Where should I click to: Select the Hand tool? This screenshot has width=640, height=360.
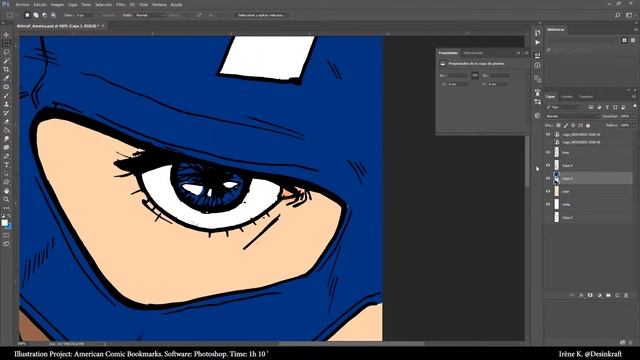pos(6,191)
